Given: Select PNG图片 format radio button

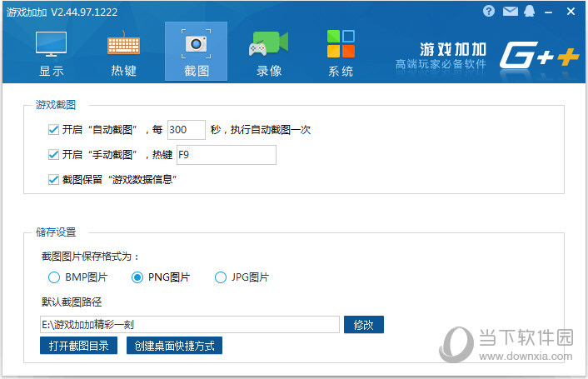Looking at the screenshot, I should coord(137,277).
